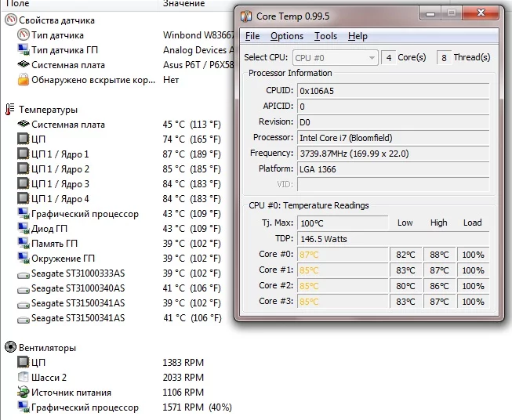This screenshot has width=512, height=420.
Task: Click the TDP field 146.5 Watts
Action: pyautogui.click(x=393, y=239)
